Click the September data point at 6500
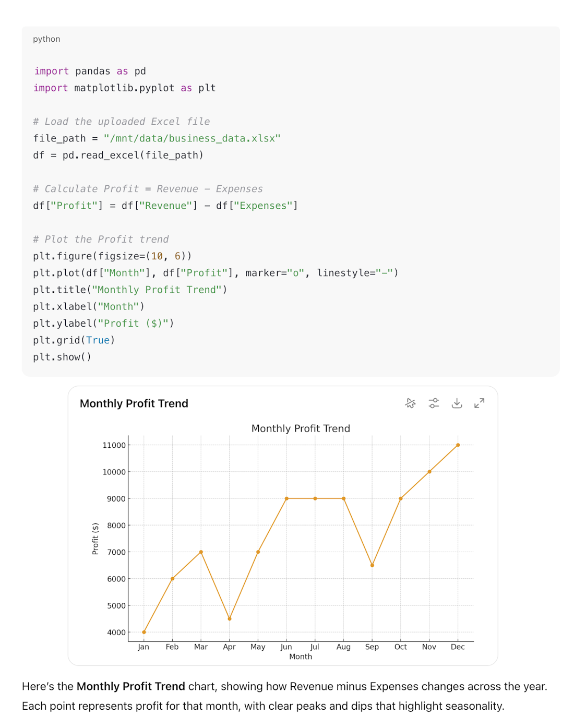Image resolution: width=574 pixels, height=728 pixels. click(372, 565)
